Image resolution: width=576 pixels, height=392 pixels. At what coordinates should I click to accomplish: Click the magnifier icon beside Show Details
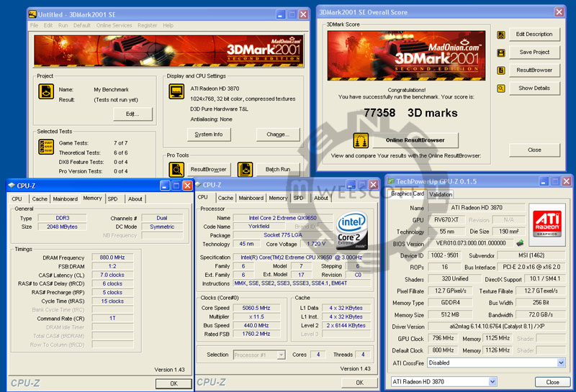501,88
